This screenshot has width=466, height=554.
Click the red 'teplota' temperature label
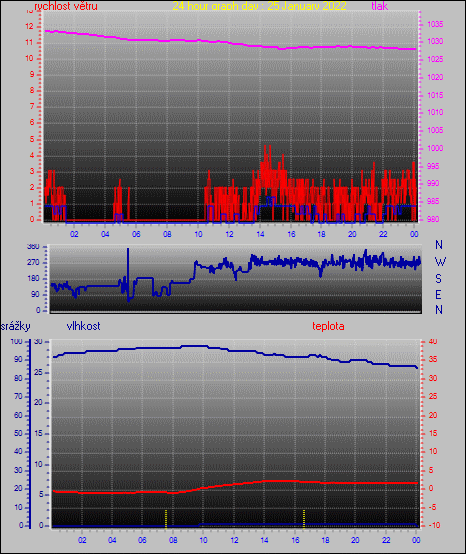(x=328, y=326)
